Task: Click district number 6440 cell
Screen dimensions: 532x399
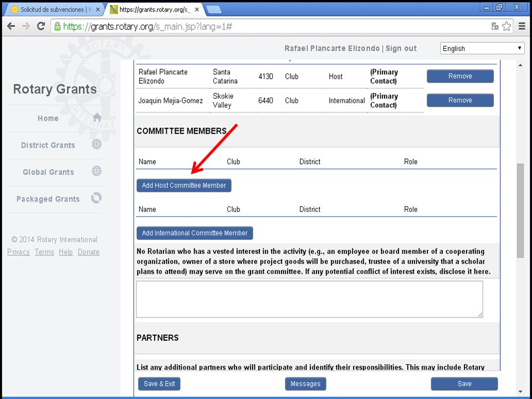Action: pos(265,100)
